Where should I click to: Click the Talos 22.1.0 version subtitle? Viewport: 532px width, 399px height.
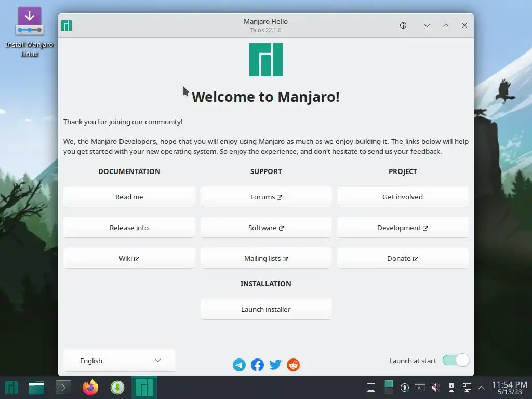coord(265,30)
